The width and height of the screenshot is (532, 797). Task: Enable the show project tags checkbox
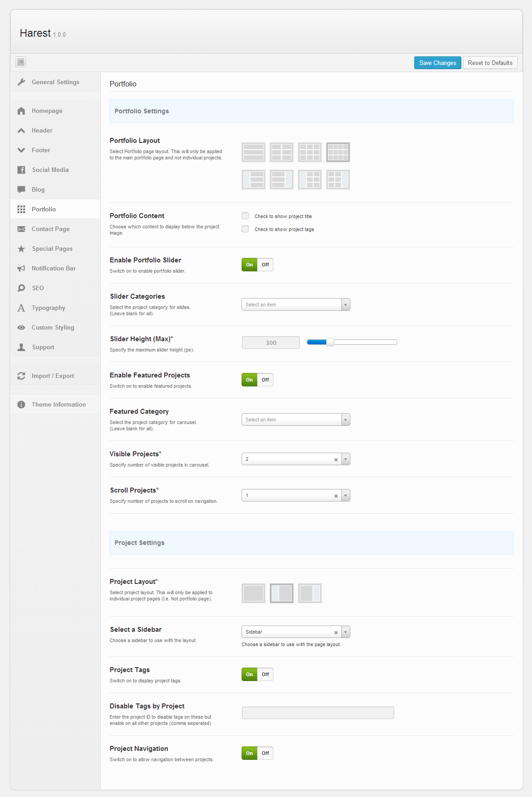(x=245, y=229)
